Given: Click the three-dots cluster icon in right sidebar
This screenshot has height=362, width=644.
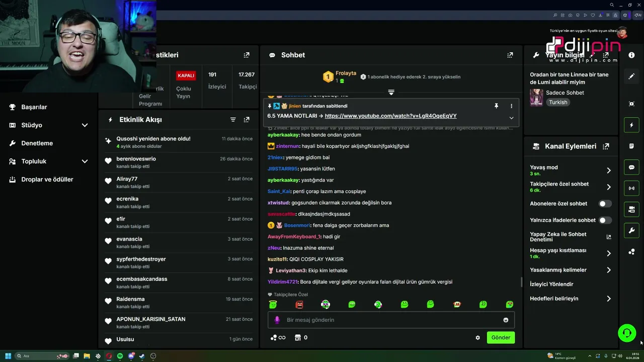Looking at the screenshot, I should [x=631, y=252].
